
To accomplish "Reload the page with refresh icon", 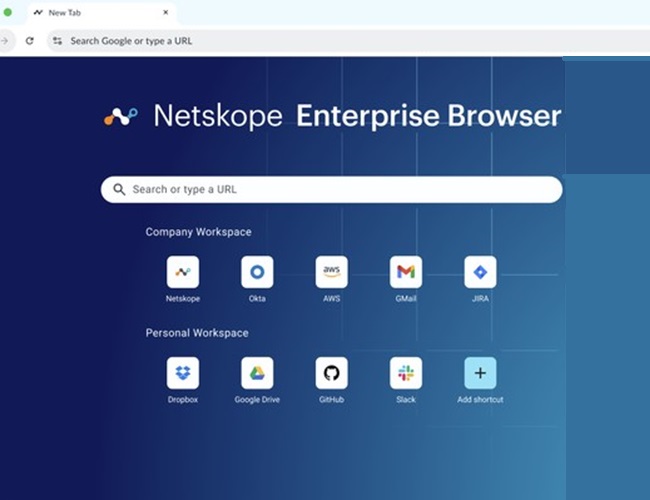I will click(29, 41).
